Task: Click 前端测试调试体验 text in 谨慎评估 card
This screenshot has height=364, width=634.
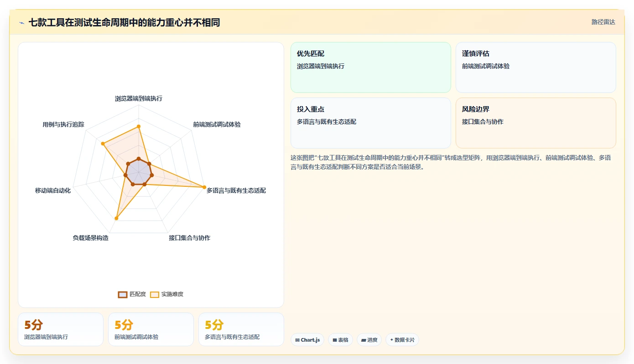Action: click(x=486, y=66)
